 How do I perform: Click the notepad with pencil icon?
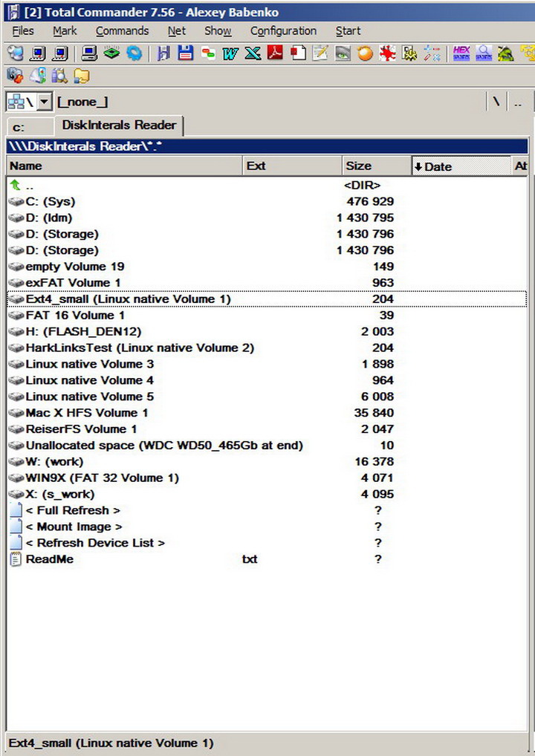tap(320, 53)
